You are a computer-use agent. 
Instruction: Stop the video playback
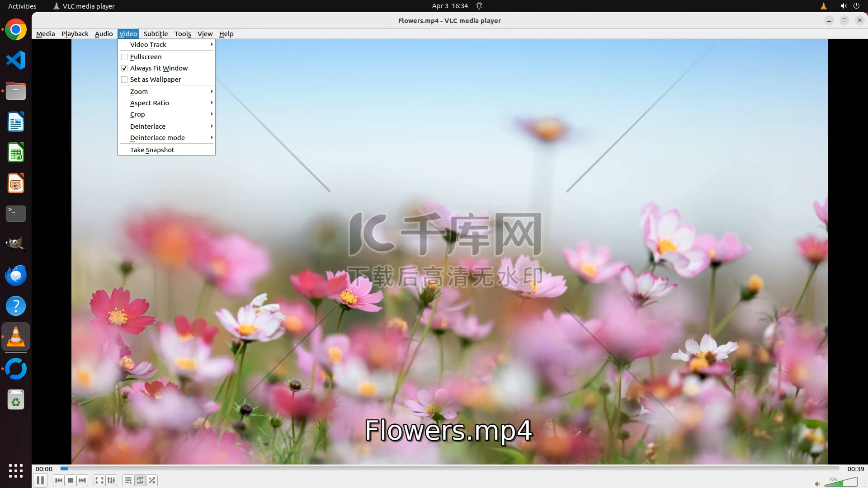[x=71, y=480]
